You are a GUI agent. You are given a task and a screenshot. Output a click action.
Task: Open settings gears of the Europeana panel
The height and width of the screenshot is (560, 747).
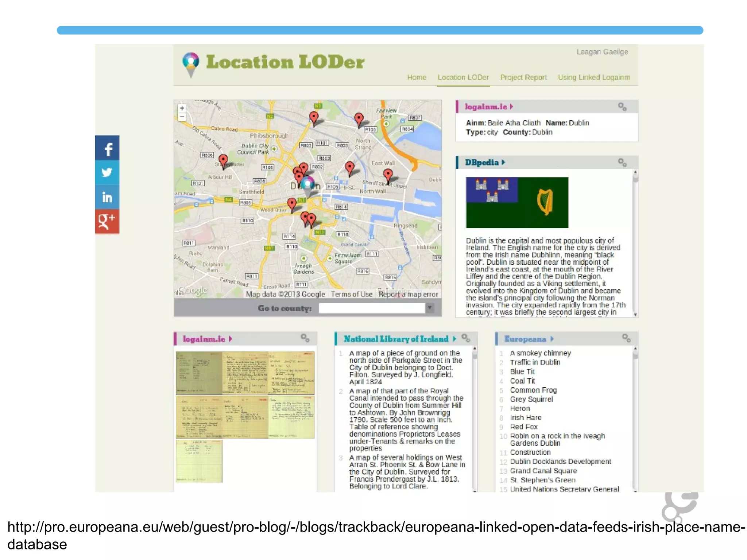(626, 338)
